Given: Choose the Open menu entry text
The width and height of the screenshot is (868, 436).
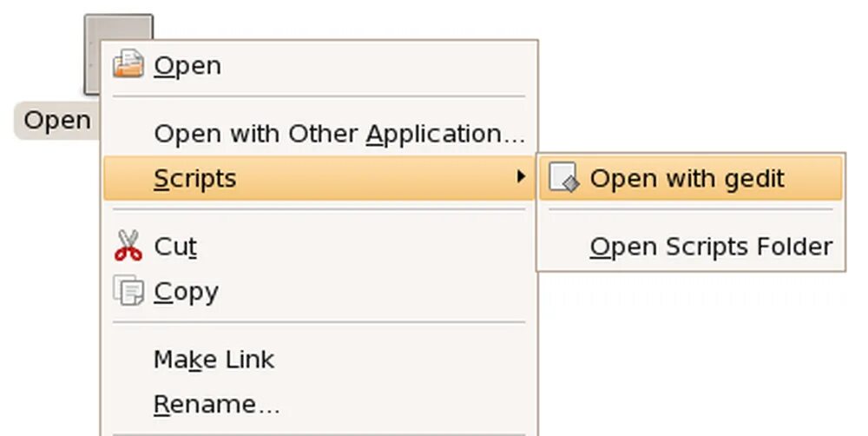Looking at the screenshot, I should [x=187, y=66].
